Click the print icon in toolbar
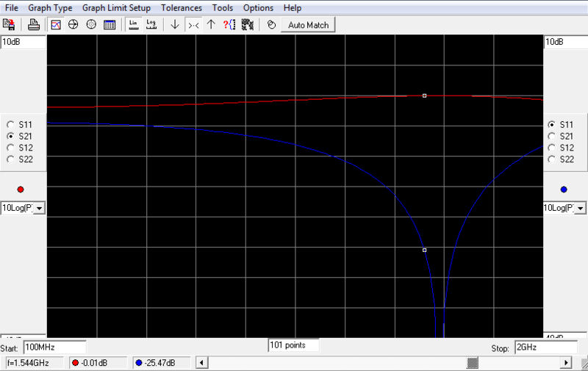Image resolution: width=588 pixels, height=371 pixels. coord(34,25)
